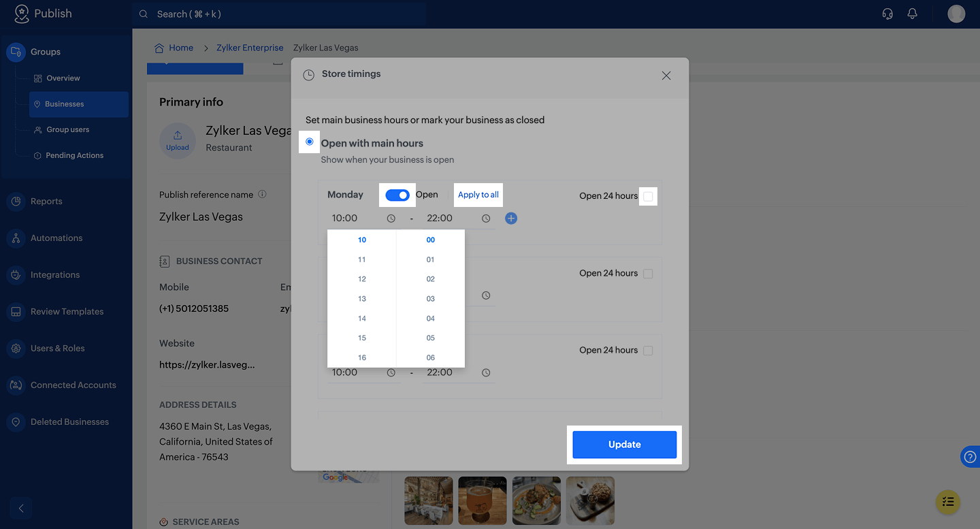The image size is (980, 529).
Task: Open the restaurant interior photo thumbnail
Action: tap(429, 500)
